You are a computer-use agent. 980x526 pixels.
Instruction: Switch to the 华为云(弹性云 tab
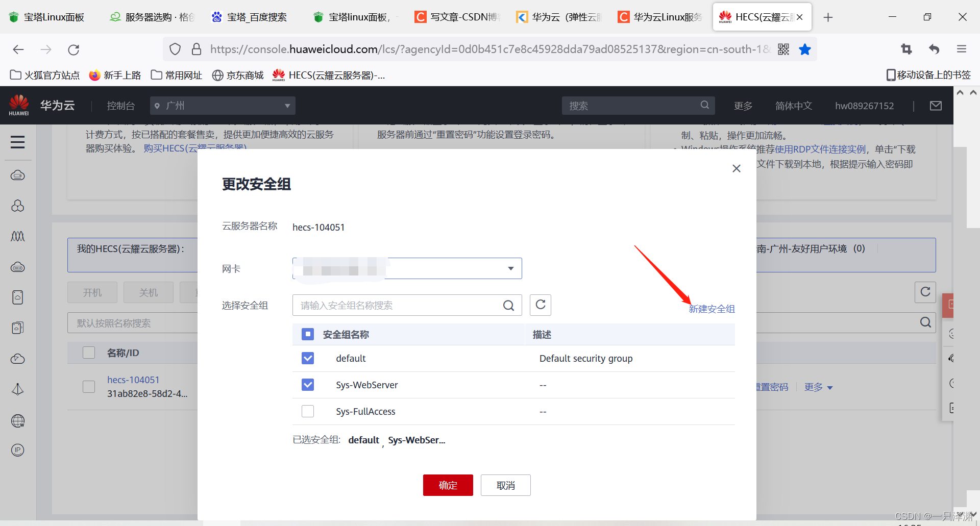pos(559,17)
